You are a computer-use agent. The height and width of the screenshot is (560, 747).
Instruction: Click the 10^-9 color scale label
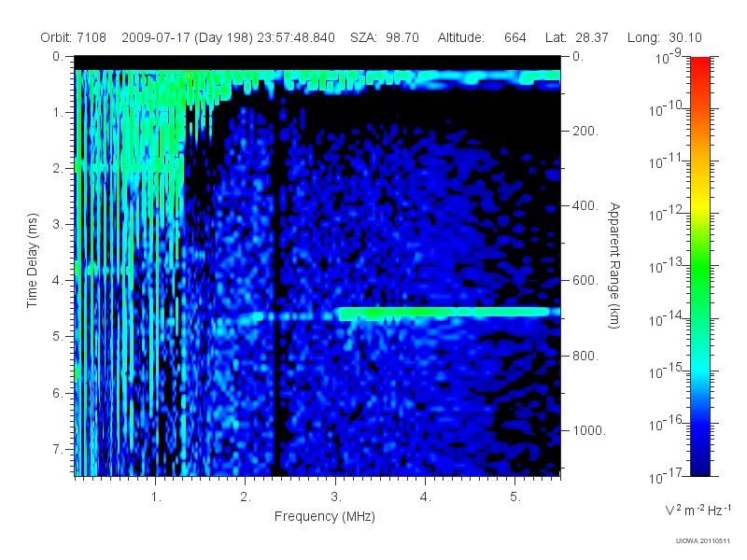[x=669, y=57]
